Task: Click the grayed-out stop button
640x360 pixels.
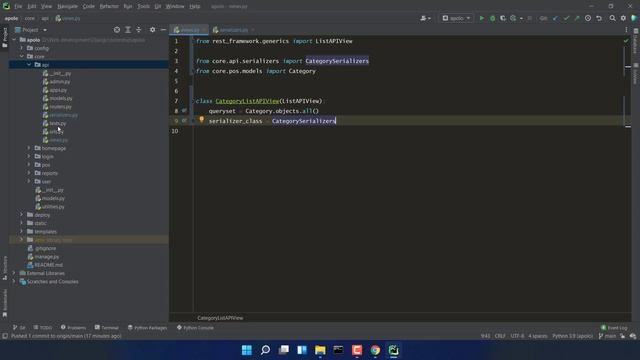Action: [x=529, y=18]
